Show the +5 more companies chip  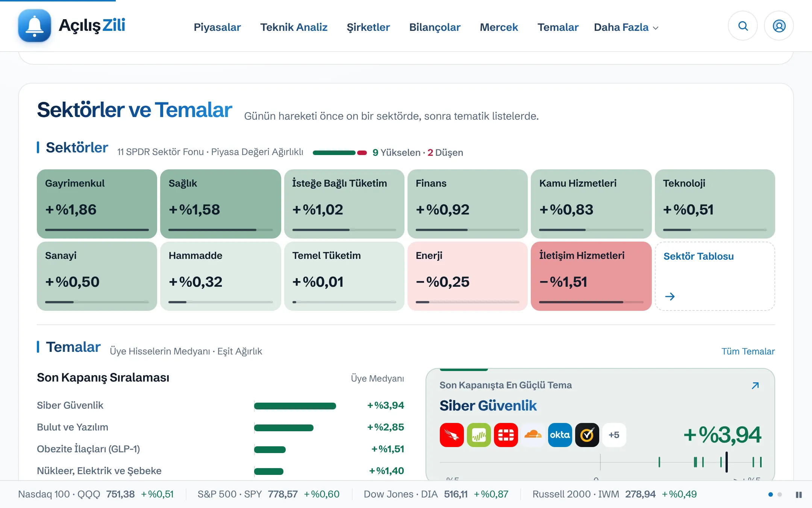click(x=614, y=435)
